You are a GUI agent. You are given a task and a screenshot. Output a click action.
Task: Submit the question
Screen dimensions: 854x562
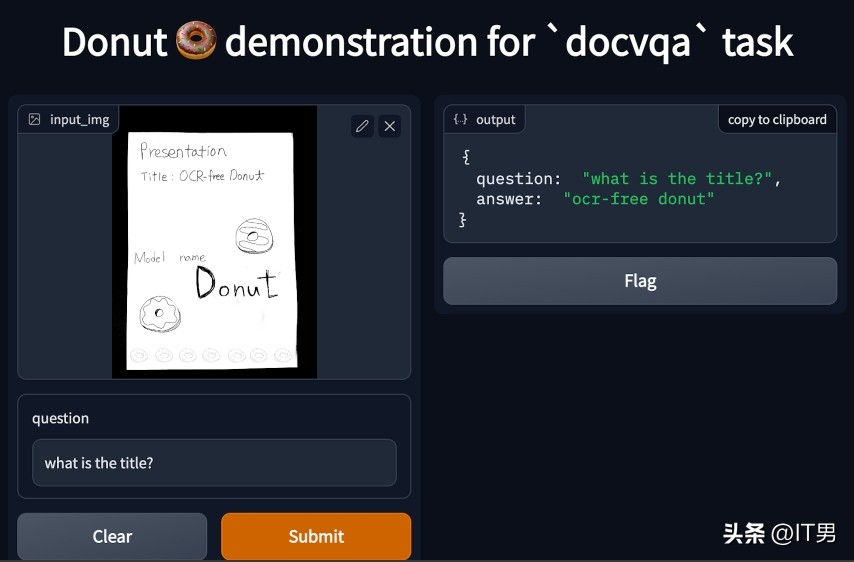click(316, 536)
